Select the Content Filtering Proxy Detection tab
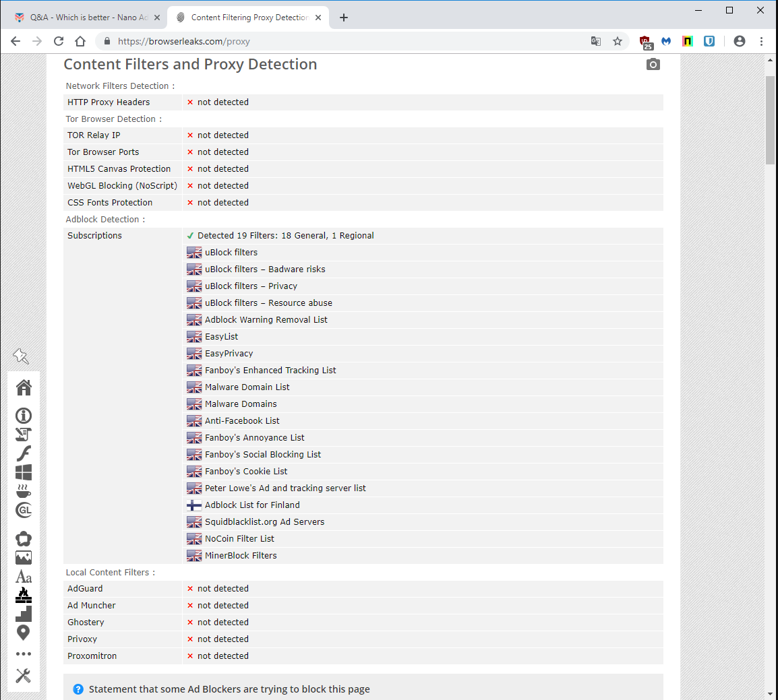 pos(249,18)
